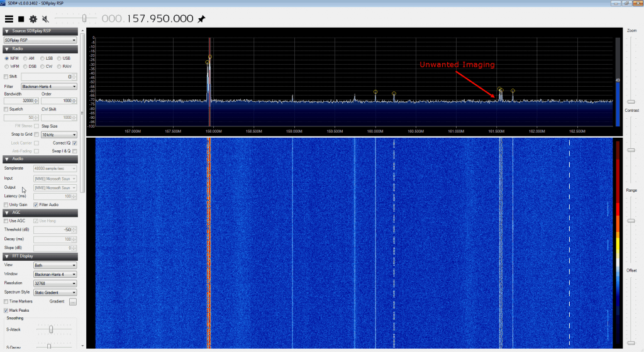Adjust the S-Attack smoothing slider
This screenshot has width=644, height=352.
tap(51, 329)
